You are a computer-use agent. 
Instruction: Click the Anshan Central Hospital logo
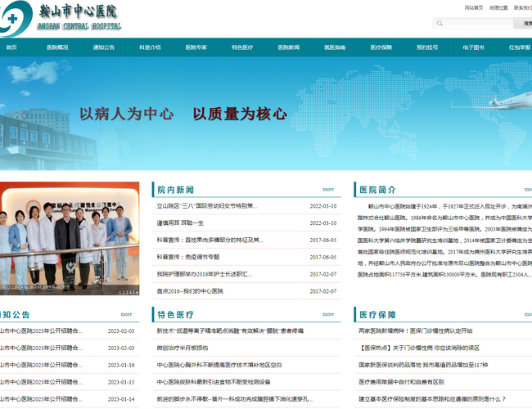pyautogui.click(x=61, y=17)
